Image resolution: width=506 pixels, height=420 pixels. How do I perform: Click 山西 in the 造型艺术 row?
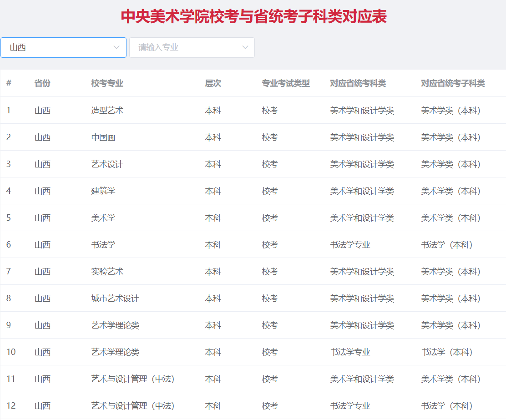pyautogui.click(x=43, y=111)
